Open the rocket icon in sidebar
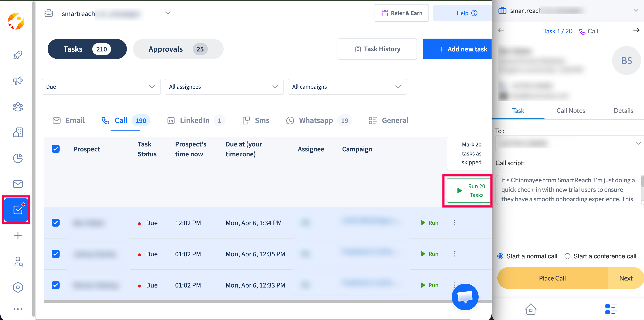Image resolution: width=644 pixels, height=320 pixels. click(18, 55)
